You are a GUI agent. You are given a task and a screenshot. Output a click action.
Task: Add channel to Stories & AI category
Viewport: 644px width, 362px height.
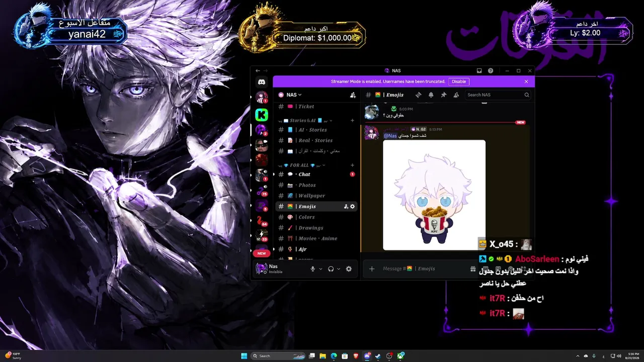click(352, 121)
